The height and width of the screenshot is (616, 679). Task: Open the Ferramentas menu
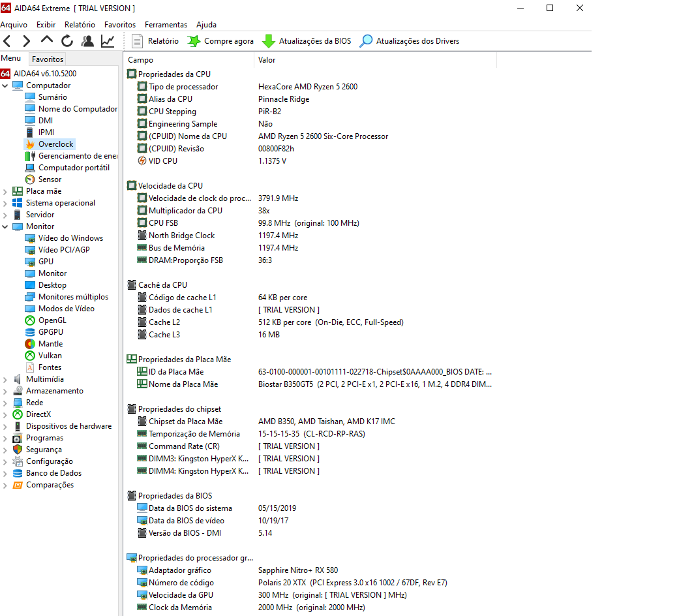[166, 25]
